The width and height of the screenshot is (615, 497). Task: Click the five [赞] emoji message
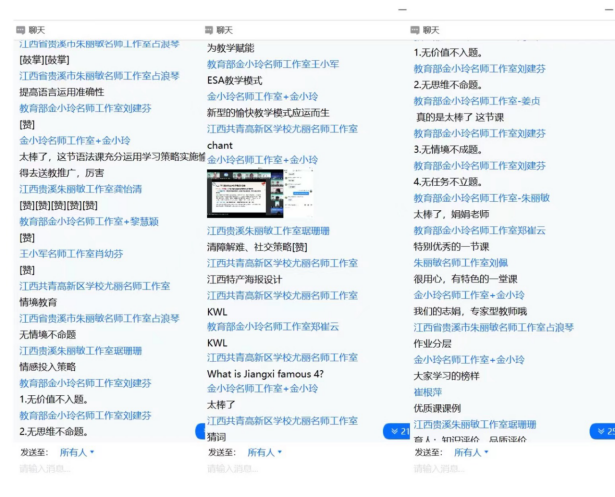58,205
